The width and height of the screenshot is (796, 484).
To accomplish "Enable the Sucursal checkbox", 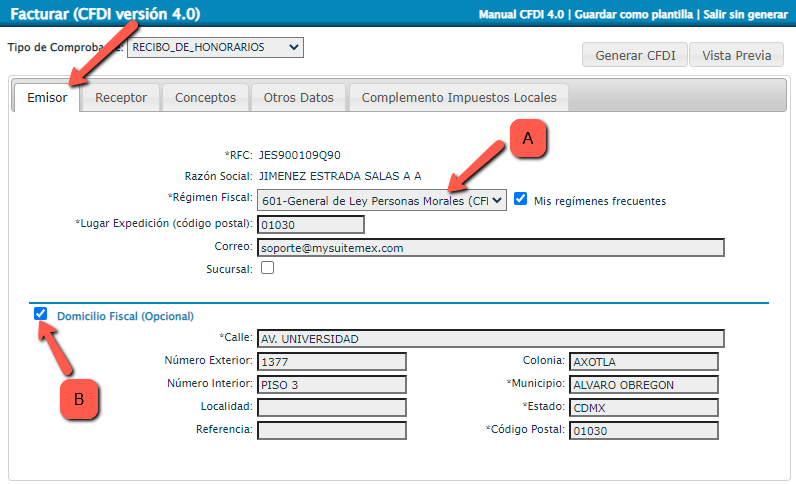I will [x=267, y=268].
